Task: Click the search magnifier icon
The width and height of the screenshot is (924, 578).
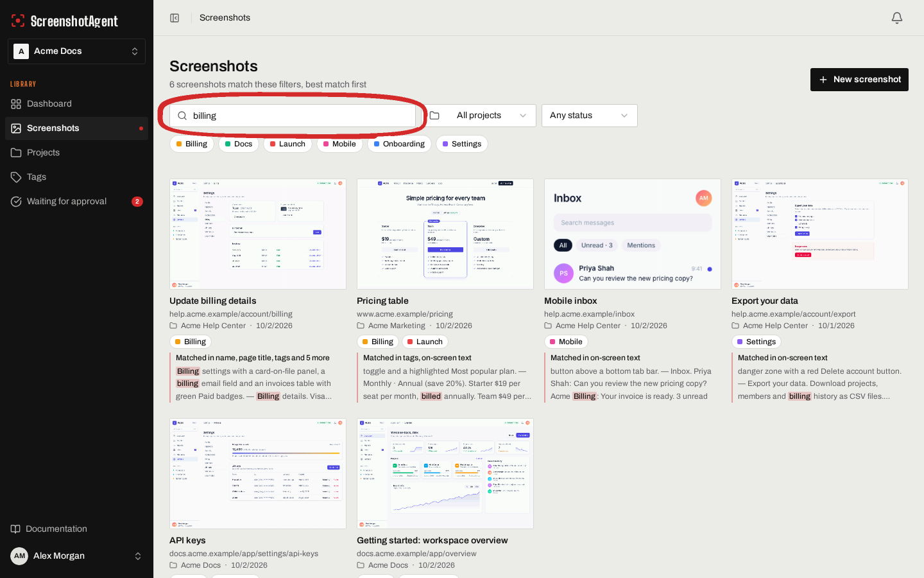Action: [182, 116]
